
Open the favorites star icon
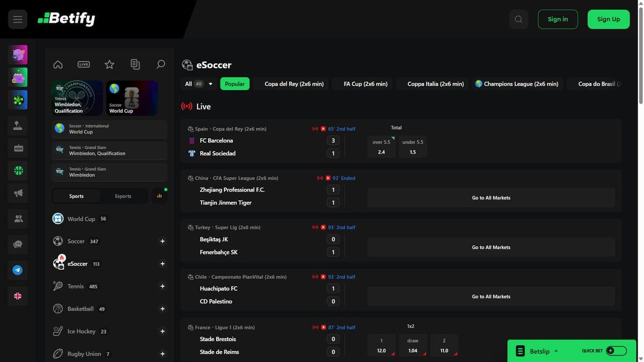(109, 64)
